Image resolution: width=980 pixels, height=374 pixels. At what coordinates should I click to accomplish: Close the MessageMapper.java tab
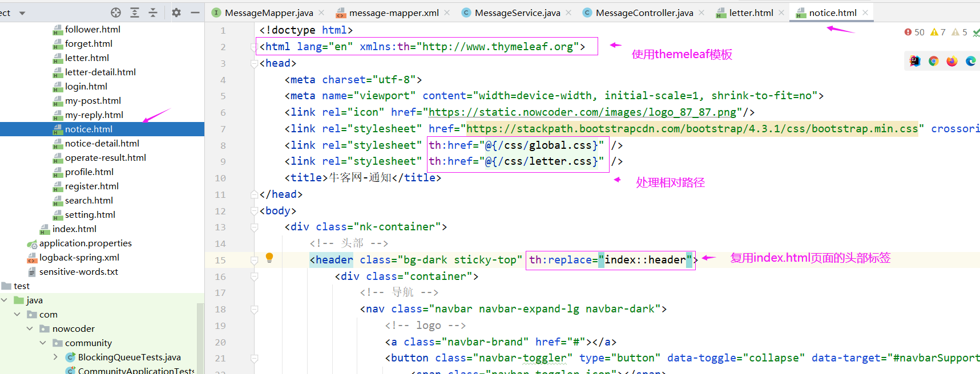pos(321,13)
